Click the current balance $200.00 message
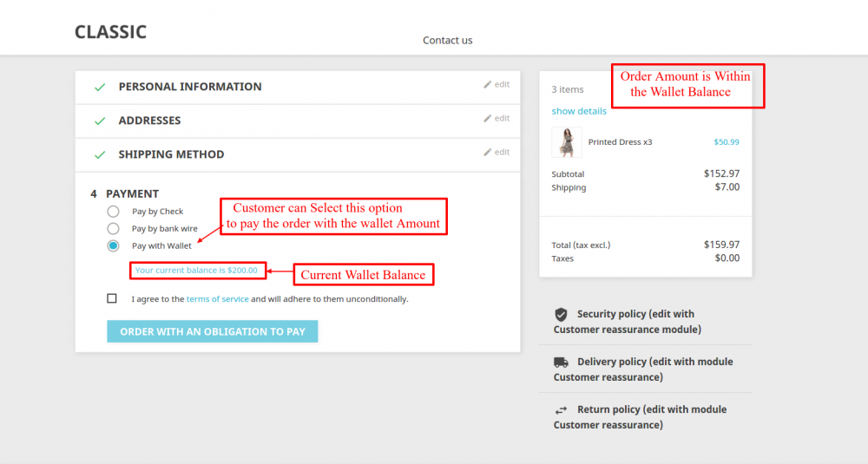 [196, 271]
